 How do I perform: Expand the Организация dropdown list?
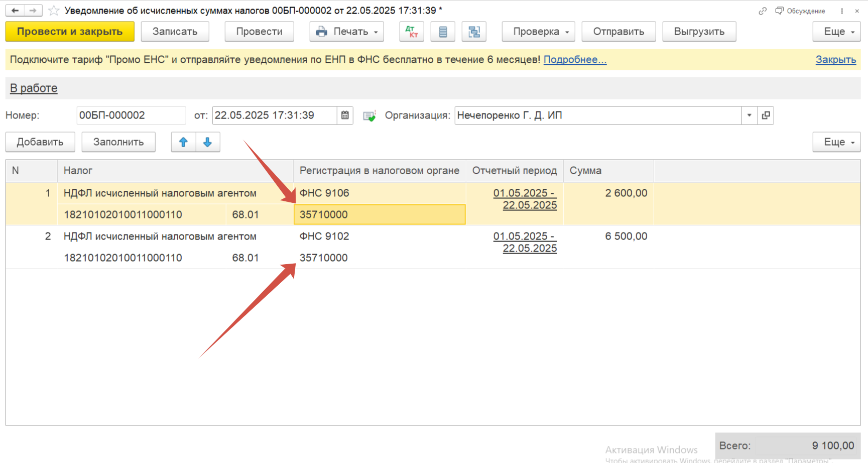click(x=749, y=115)
